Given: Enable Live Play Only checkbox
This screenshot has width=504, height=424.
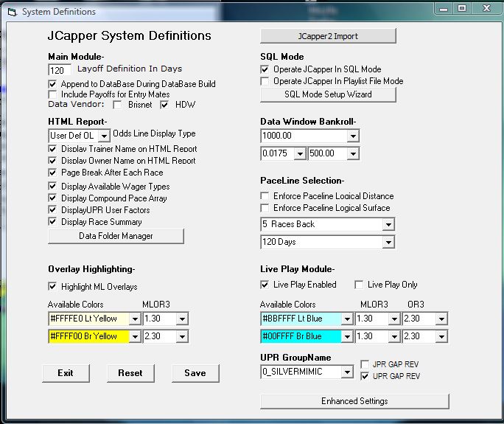Looking at the screenshot, I should pos(359,285).
